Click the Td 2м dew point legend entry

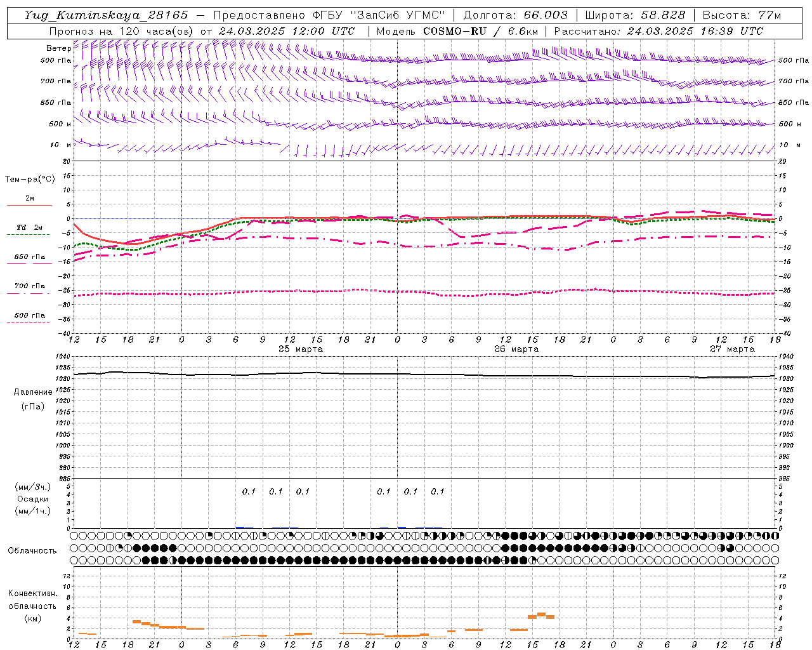[30, 227]
